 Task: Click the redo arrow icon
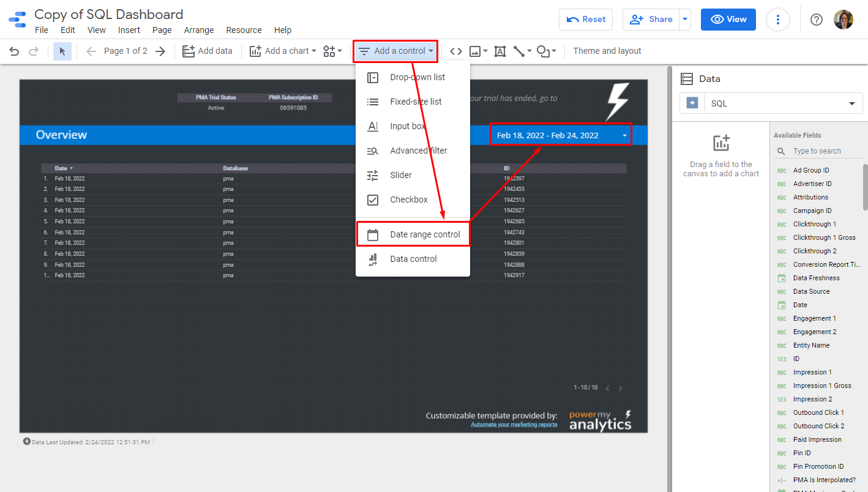coord(34,51)
